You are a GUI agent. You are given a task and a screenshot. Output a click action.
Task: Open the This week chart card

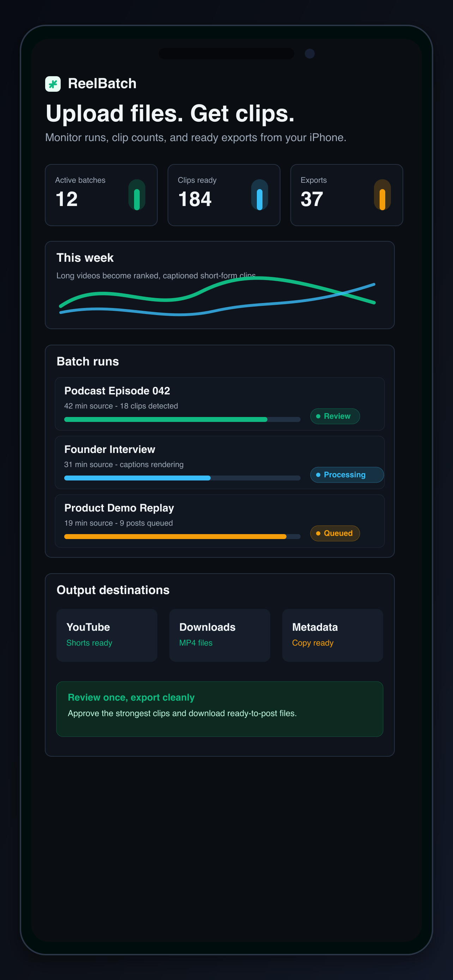pyautogui.click(x=220, y=285)
